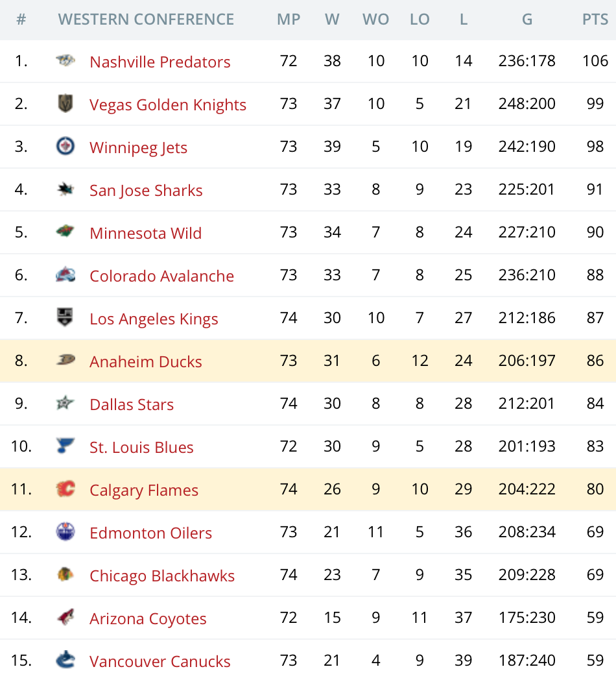Screen dimensions: 616x680
Task: Click the Minnesota Wild logo icon
Action: (x=65, y=232)
